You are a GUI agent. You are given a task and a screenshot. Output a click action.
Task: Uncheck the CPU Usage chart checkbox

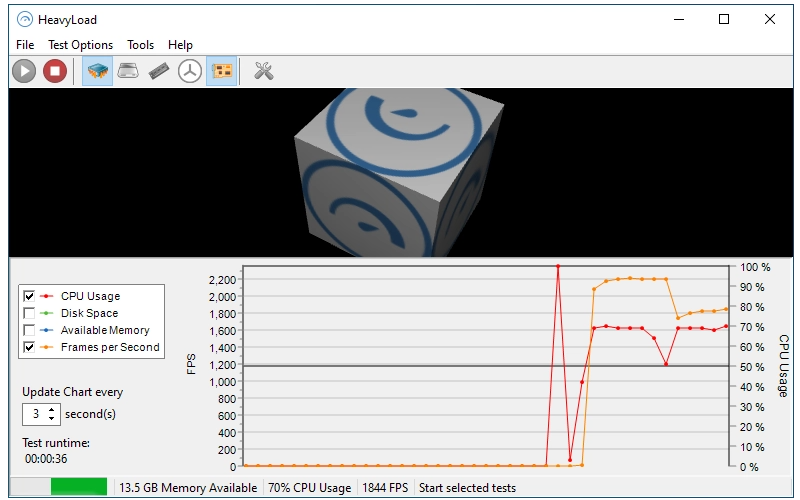point(29,296)
